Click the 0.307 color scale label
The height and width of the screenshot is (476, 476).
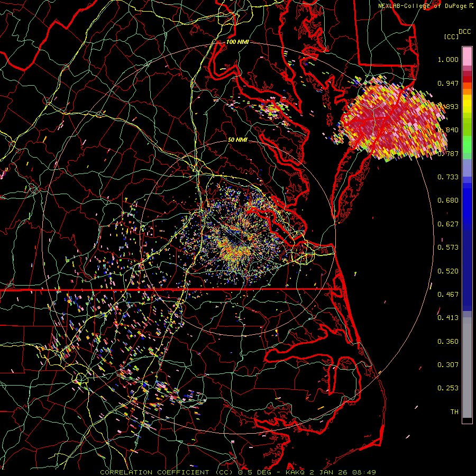coord(448,365)
